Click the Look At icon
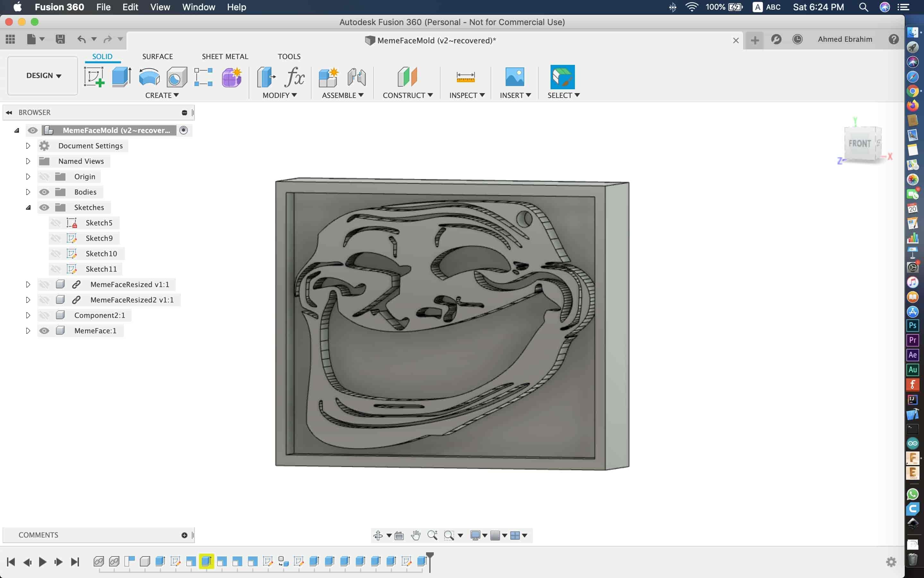This screenshot has width=924, height=578. click(x=399, y=535)
